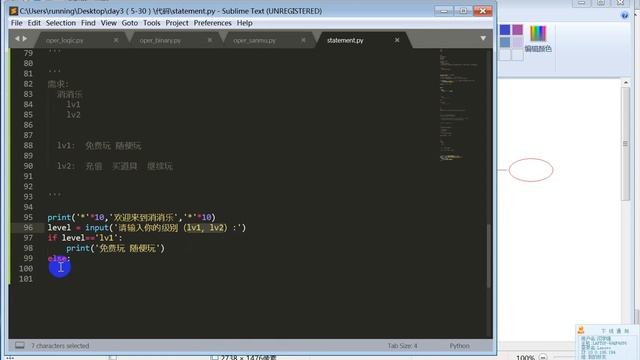This screenshot has height=360, width=640.
Task: Maximize the Sublime Text window
Action: [463, 11]
